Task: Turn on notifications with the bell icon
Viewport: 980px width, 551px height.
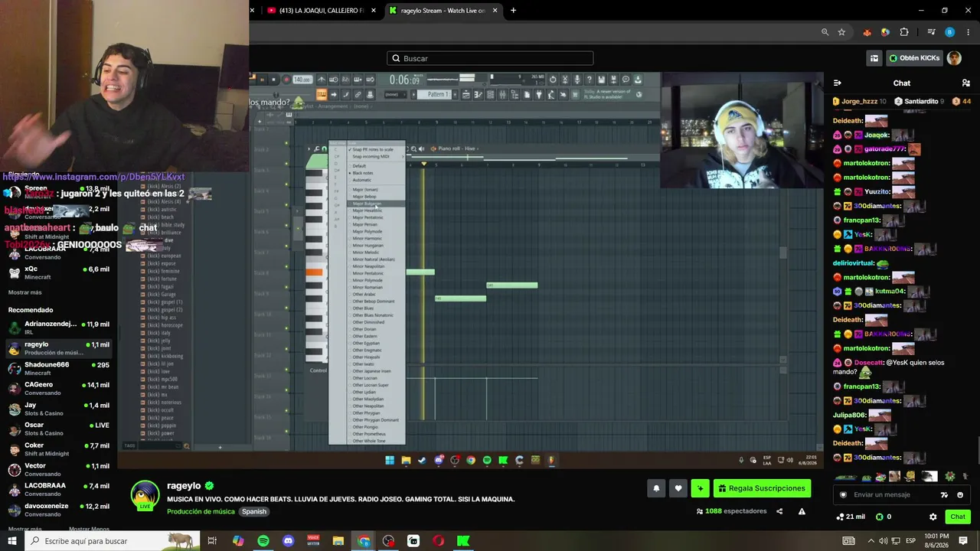Action: click(x=656, y=488)
